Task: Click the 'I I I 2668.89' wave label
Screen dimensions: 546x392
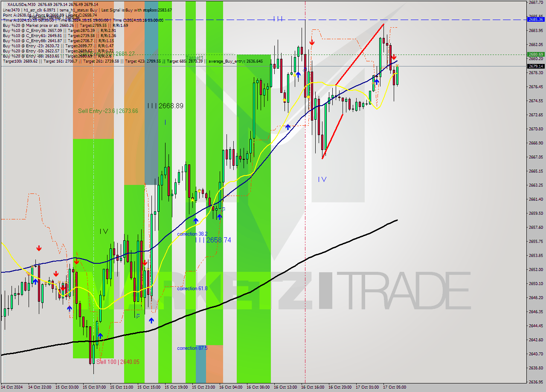Action: [166, 106]
